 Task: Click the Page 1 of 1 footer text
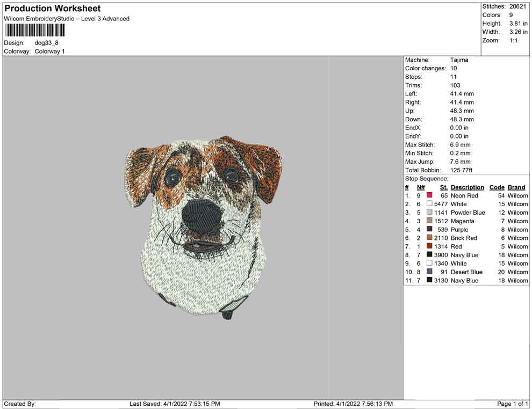[513, 404]
